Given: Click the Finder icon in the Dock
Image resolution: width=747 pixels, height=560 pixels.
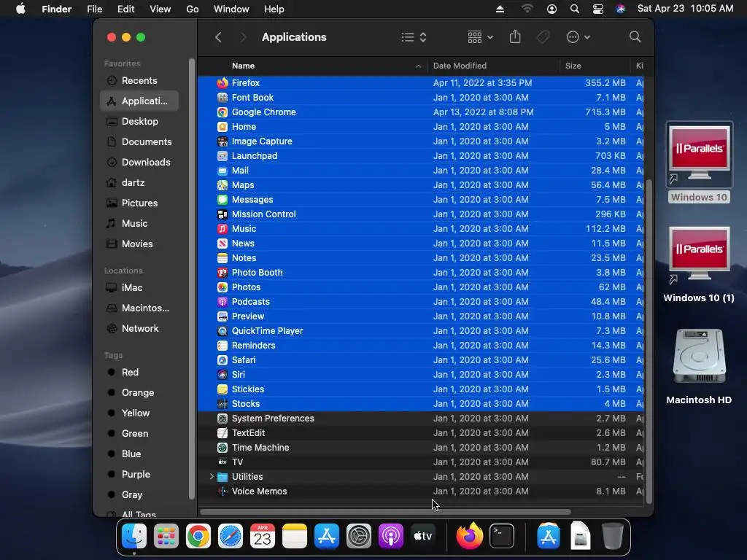Looking at the screenshot, I should (x=134, y=536).
